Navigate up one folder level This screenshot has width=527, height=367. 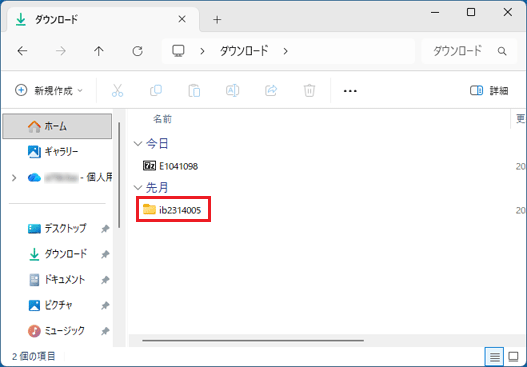pos(99,51)
